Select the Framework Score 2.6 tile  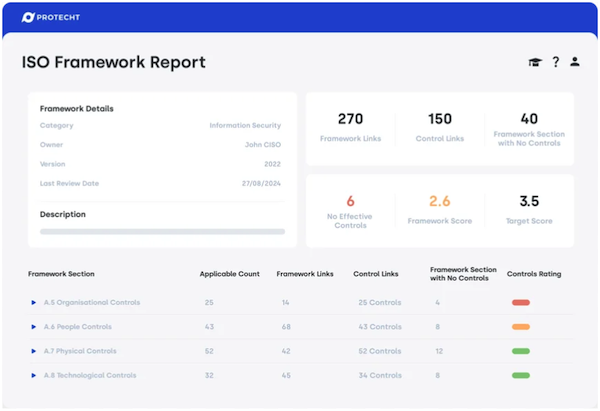pos(440,210)
